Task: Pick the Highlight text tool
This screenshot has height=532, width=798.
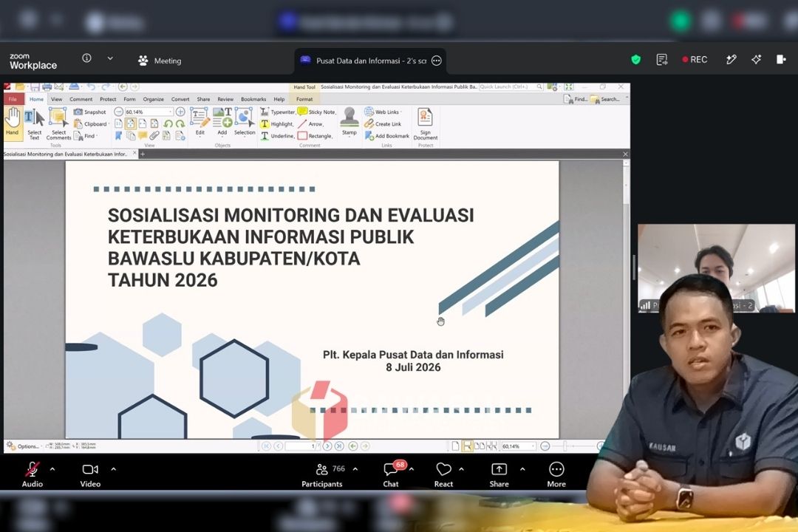Action: (x=277, y=124)
